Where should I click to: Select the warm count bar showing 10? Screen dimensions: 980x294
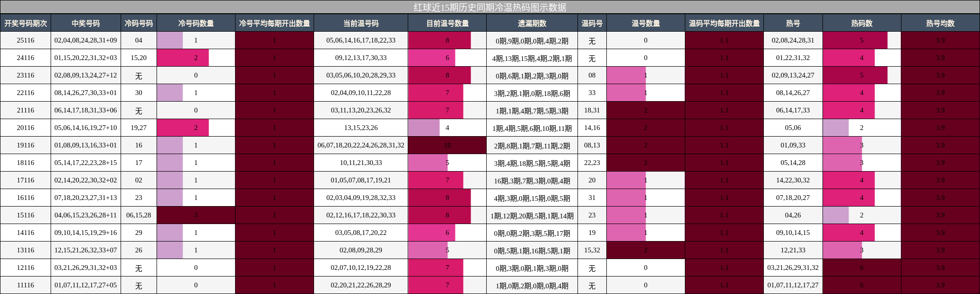tap(447, 145)
